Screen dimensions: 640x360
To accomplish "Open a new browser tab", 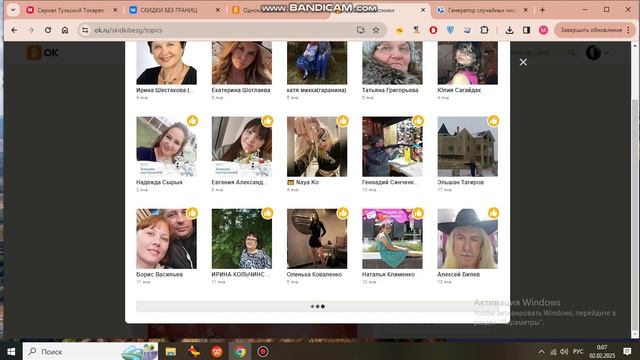I will tap(542, 10).
